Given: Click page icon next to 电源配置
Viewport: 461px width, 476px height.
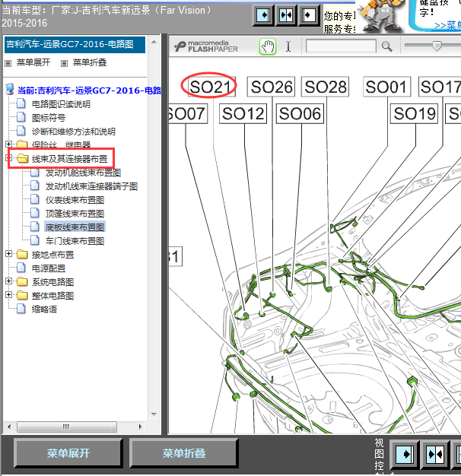Looking at the screenshot, I should [x=21, y=268].
